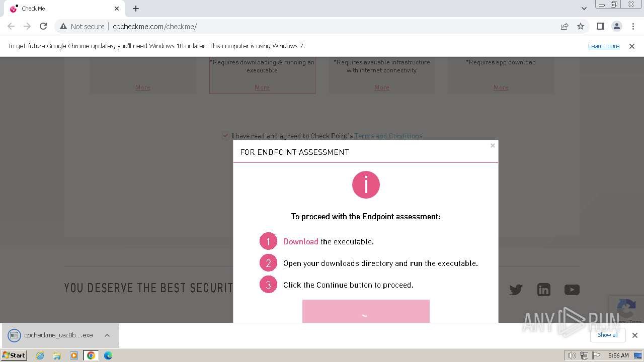Open Chrome three-dot menu
Viewport: 644px width, 362px height.
(633, 26)
